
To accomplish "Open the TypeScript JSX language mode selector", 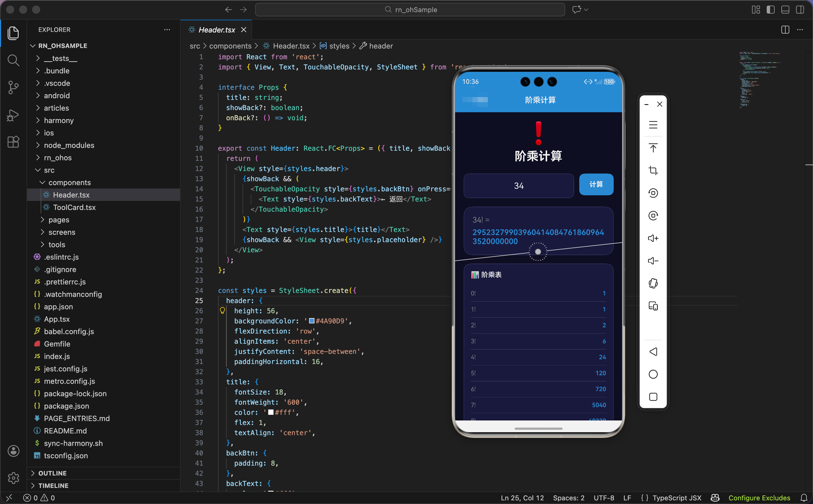I will click(677, 498).
